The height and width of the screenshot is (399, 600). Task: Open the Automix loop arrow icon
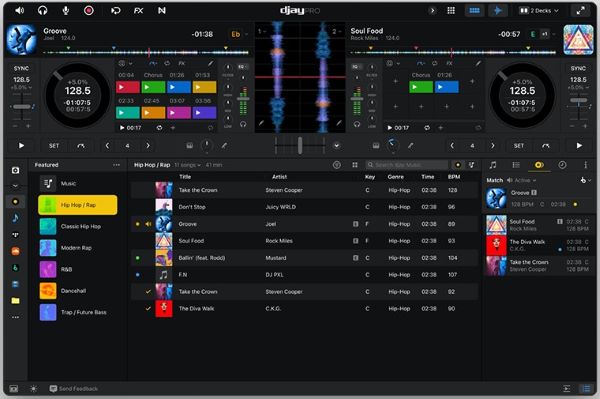115,11
